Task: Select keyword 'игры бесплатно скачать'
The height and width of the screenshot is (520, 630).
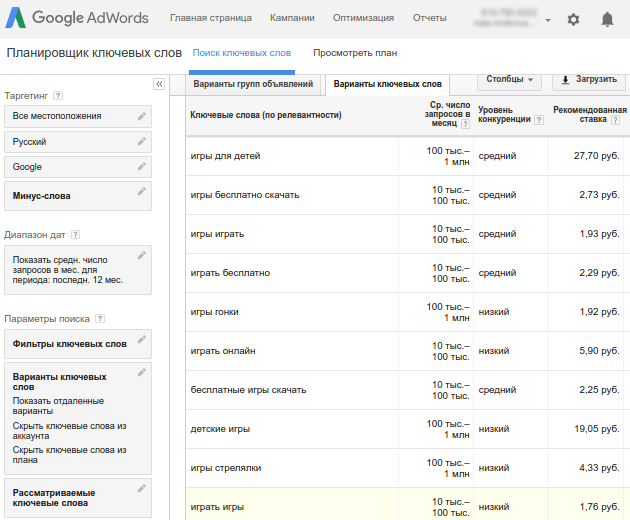Action: (x=245, y=195)
